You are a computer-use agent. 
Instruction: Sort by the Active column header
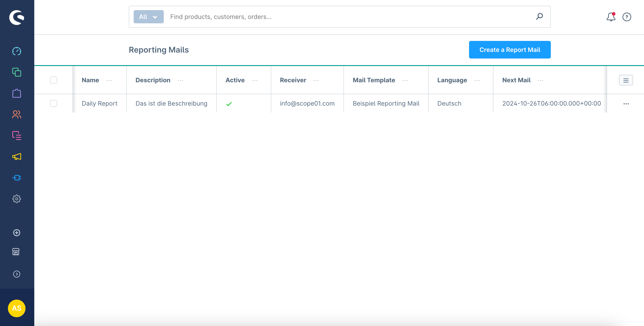tap(235, 80)
